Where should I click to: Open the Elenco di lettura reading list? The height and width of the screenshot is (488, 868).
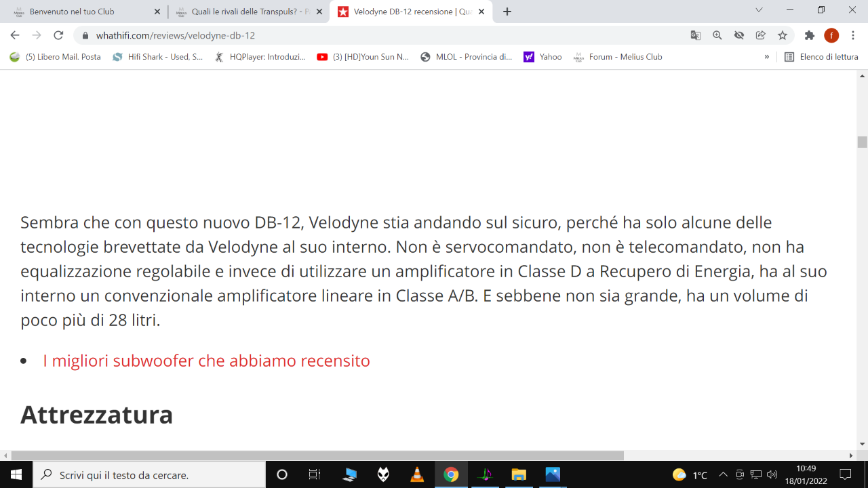tap(821, 57)
